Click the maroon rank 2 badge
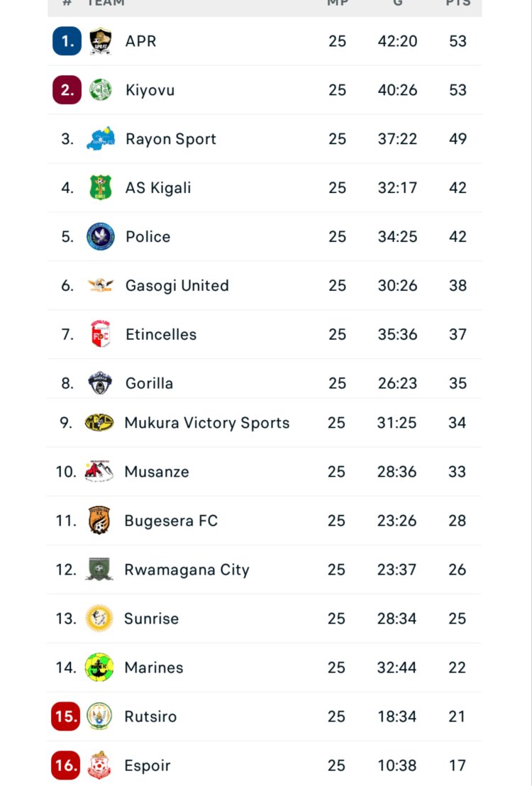 (x=67, y=90)
